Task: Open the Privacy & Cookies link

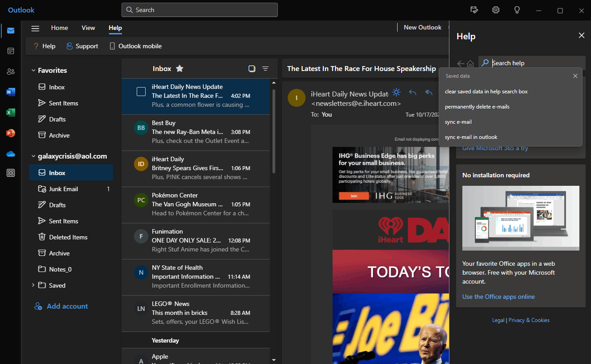Action: click(x=529, y=320)
